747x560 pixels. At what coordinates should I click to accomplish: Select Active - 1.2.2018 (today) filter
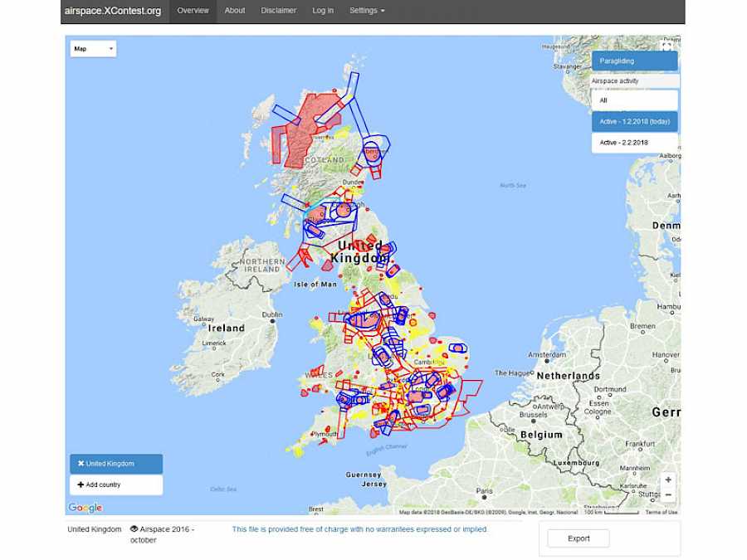(x=634, y=122)
